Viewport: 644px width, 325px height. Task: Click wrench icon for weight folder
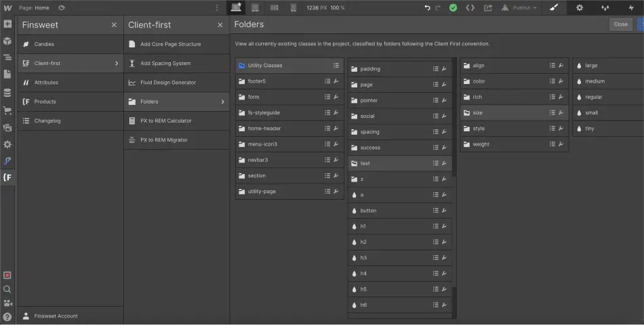point(561,144)
